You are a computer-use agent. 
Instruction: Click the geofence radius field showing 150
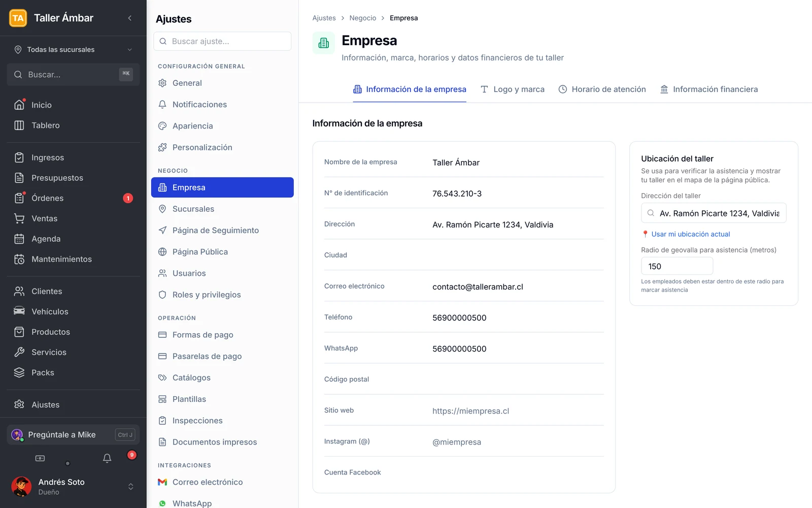pos(677,266)
